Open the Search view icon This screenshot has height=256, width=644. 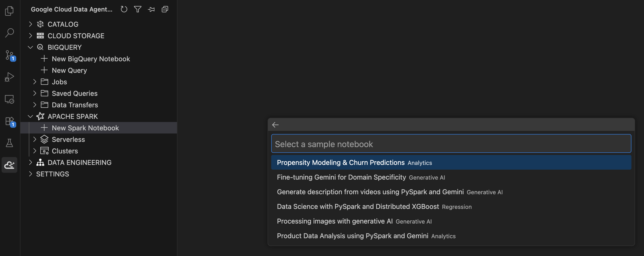9,33
